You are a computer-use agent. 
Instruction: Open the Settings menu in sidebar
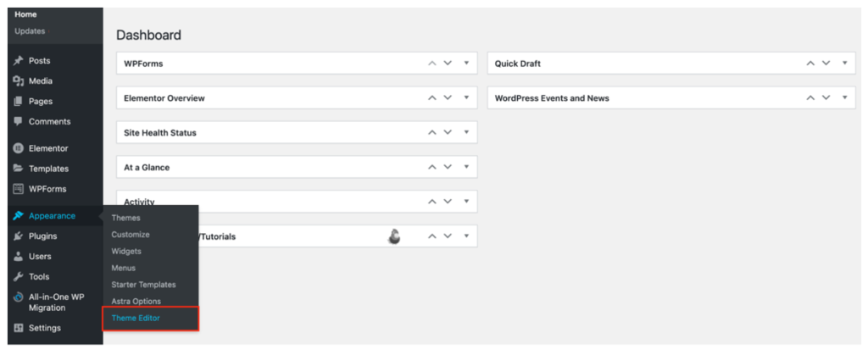44,328
